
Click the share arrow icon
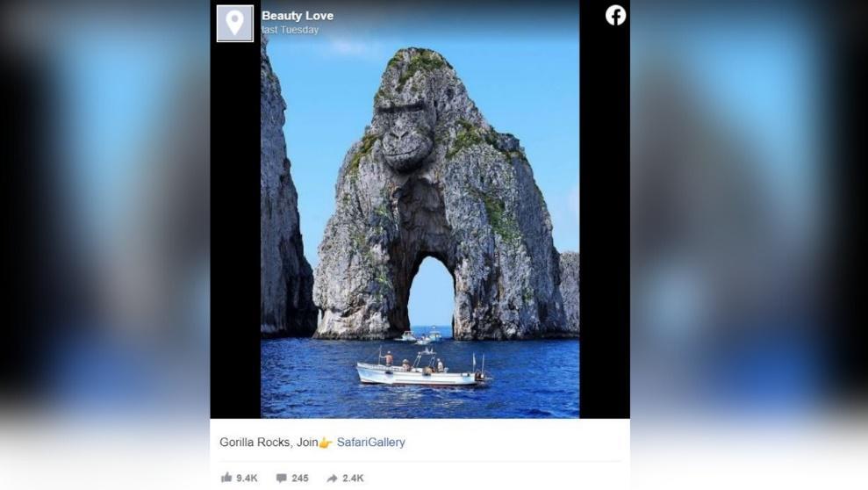(x=332, y=478)
